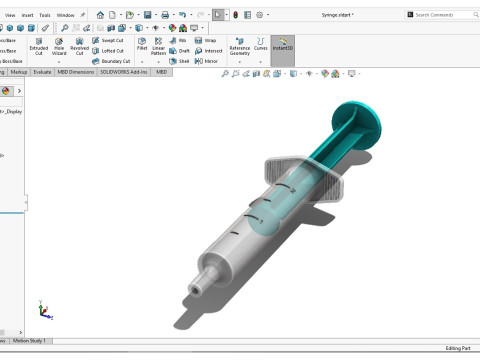Click View Settings monitor icon in the heads-up toolbar
This screenshot has width=480, height=360.
351,74
